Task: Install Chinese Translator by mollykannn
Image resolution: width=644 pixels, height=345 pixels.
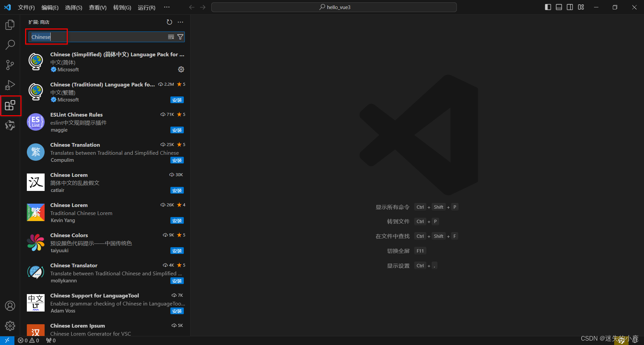Action: [177, 281]
